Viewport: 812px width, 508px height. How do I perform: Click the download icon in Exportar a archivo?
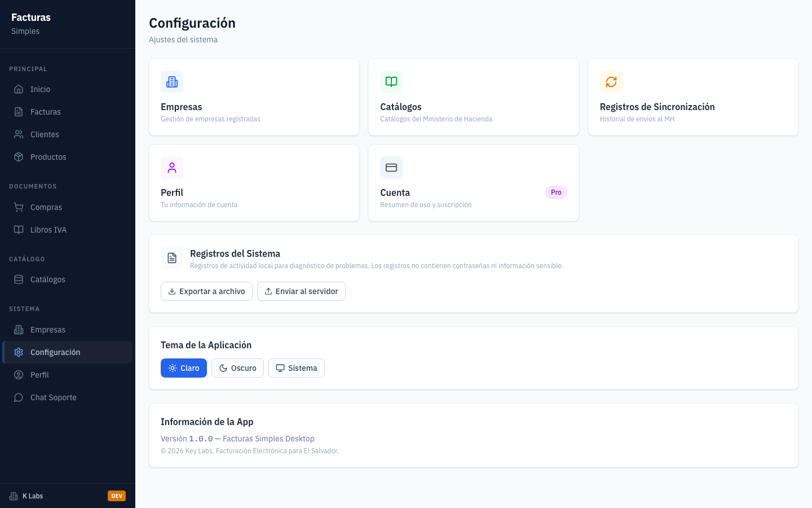click(172, 291)
